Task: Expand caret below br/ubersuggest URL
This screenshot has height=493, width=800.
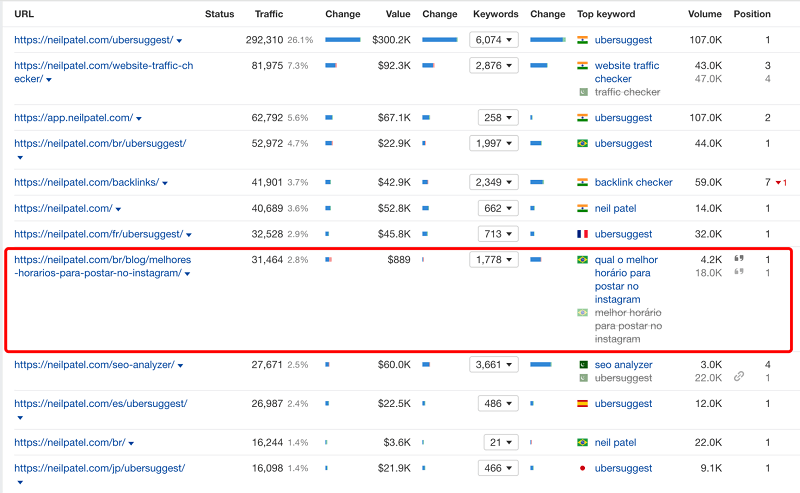Action: click(x=20, y=157)
